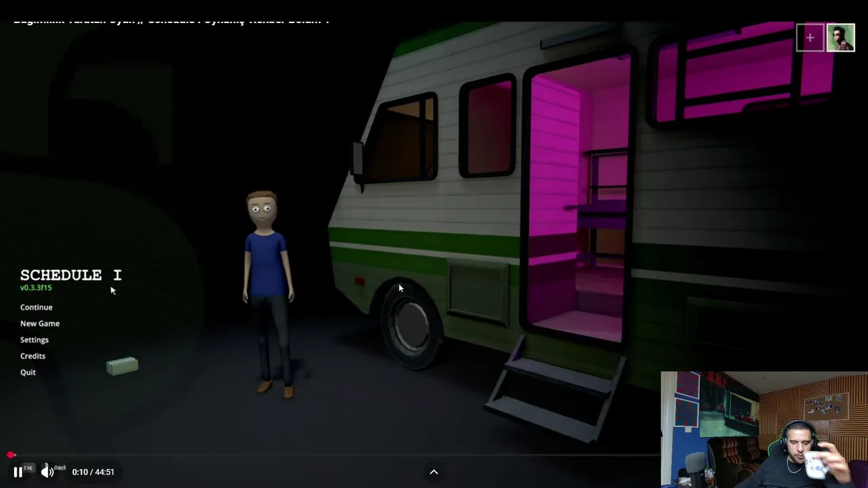
Task: Mute the video volume speaker icon
Action: (x=47, y=472)
